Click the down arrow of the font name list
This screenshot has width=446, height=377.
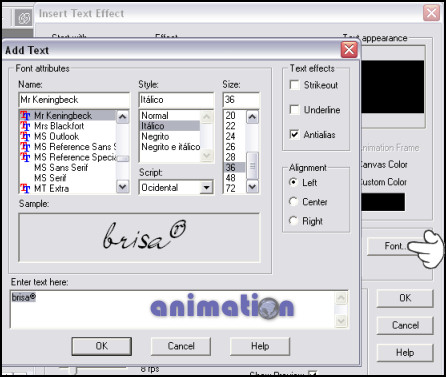click(x=123, y=187)
